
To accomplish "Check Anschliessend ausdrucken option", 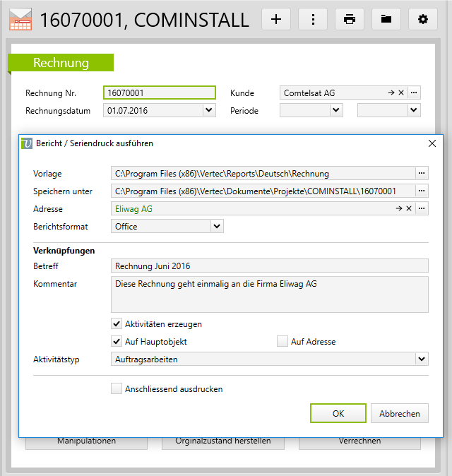I will coord(117,389).
